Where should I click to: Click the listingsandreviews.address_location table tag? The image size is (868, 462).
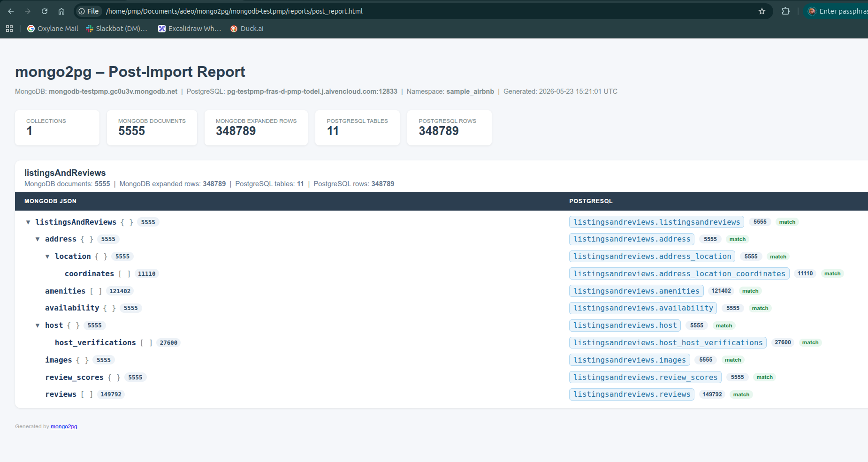click(652, 257)
